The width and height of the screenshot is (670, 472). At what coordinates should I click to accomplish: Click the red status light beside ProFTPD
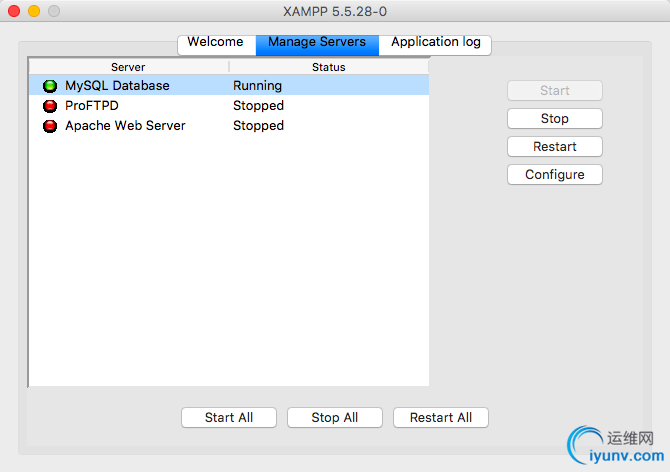(x=50, y=106)
